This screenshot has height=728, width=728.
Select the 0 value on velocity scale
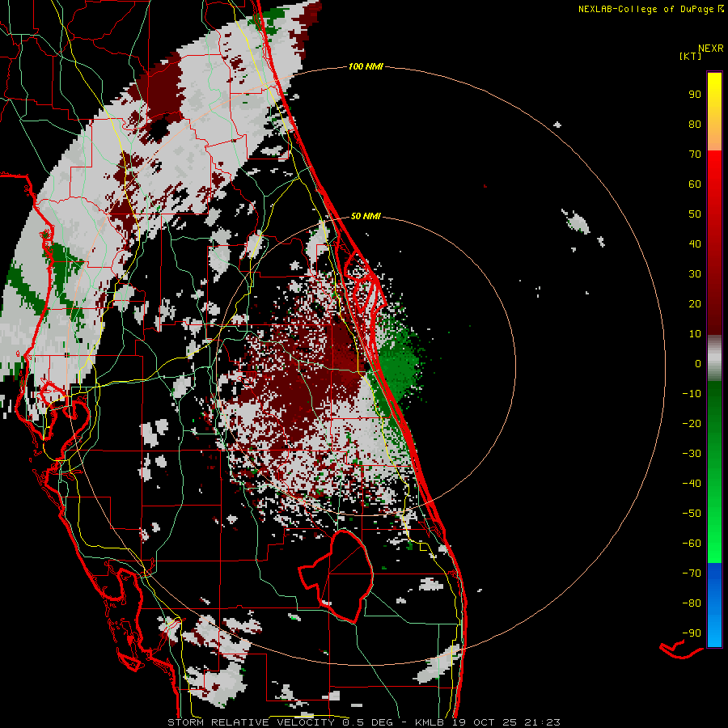(698, 364)
